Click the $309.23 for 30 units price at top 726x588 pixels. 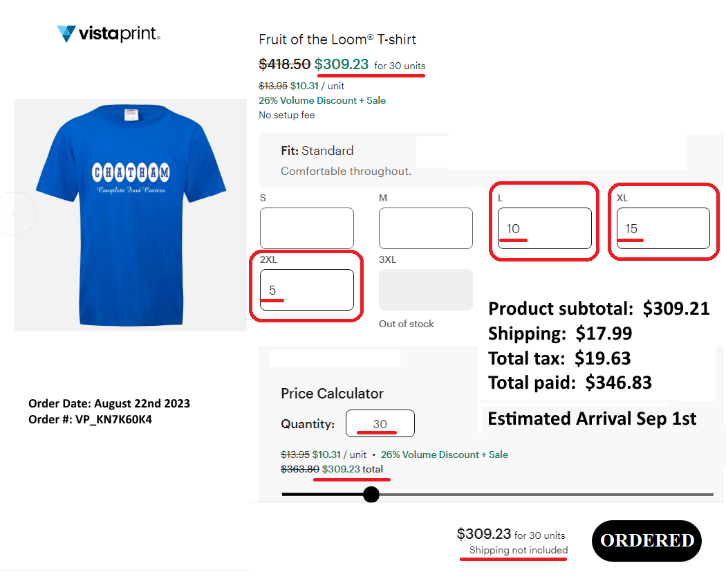pos(370,64)
